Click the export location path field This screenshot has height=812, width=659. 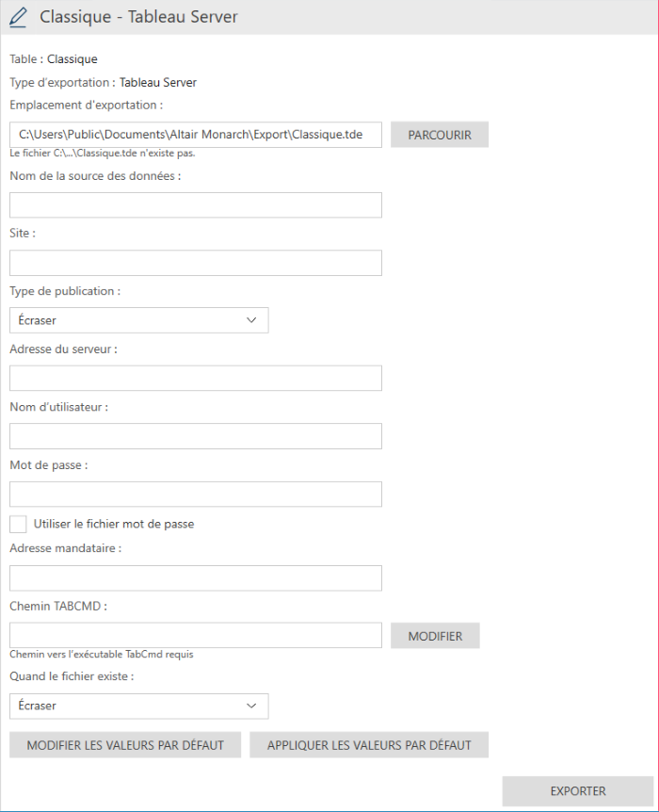tap(195, 135)
